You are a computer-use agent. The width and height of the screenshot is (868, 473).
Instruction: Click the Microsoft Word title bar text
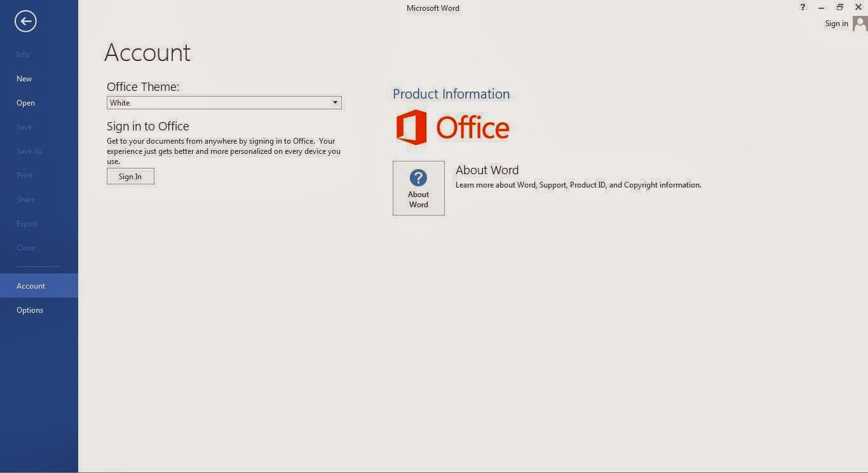[x=433, y=8]
